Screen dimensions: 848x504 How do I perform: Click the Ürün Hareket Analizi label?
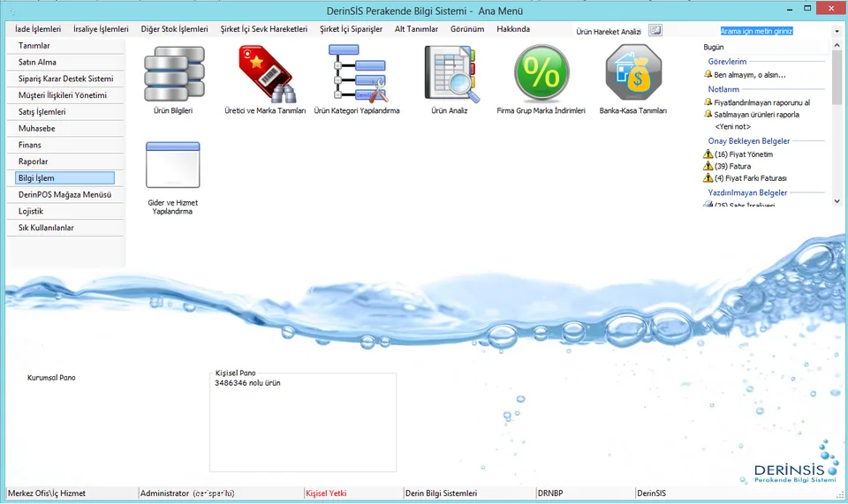coord(609,31)
